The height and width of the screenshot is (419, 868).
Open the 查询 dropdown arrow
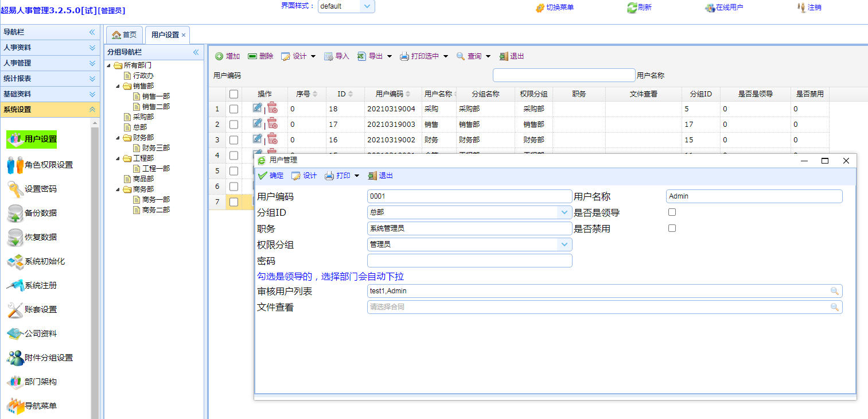(488, 56)
